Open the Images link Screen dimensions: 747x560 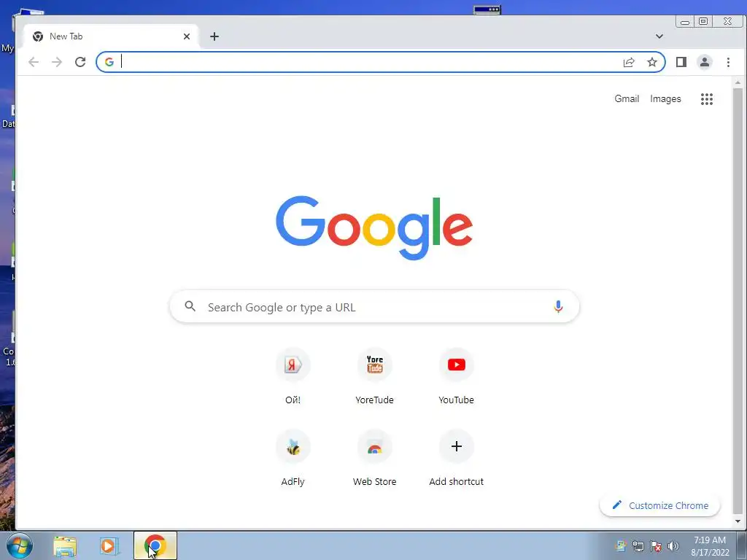point(665,98)
